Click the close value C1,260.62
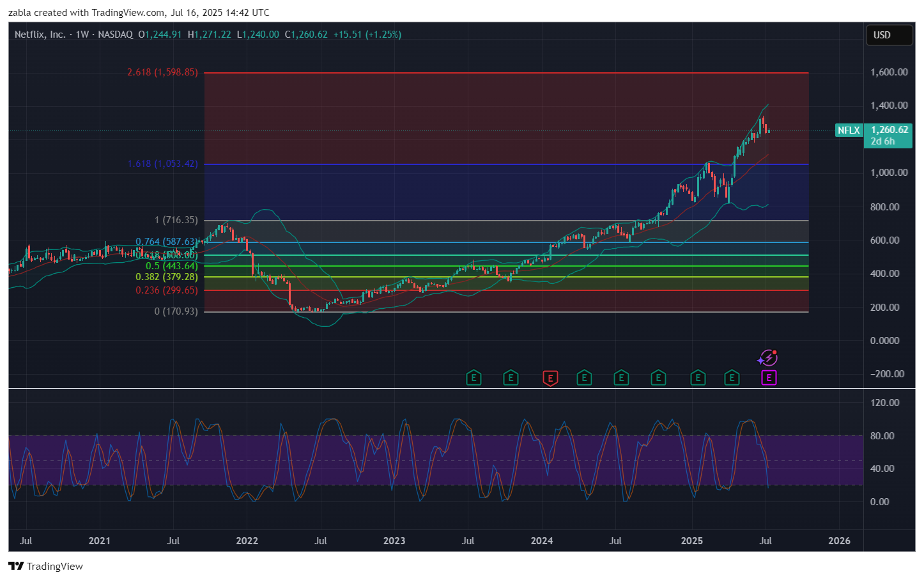Screen dimensions: 924x580 (x=306, y=35)
